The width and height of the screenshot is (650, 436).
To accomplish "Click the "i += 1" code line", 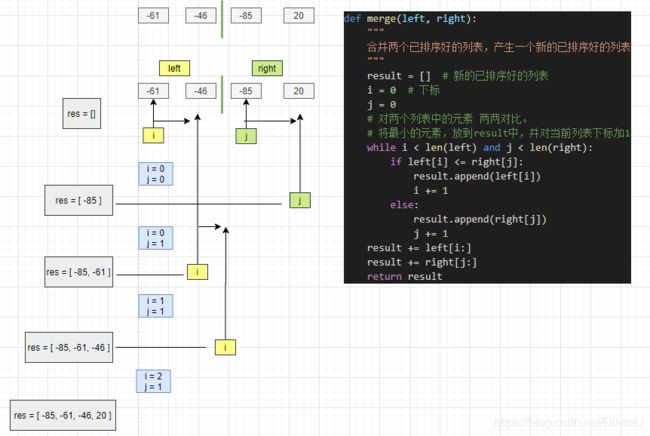I will coord(431,191).
